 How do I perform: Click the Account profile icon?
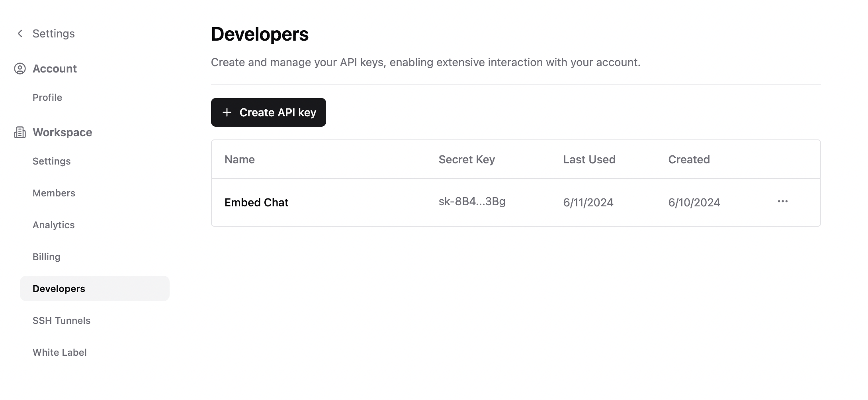[x=20, y=68]
